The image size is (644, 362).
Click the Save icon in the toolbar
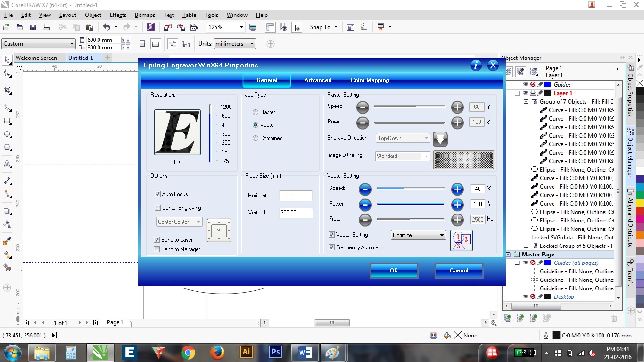click(x=33, y=27)
